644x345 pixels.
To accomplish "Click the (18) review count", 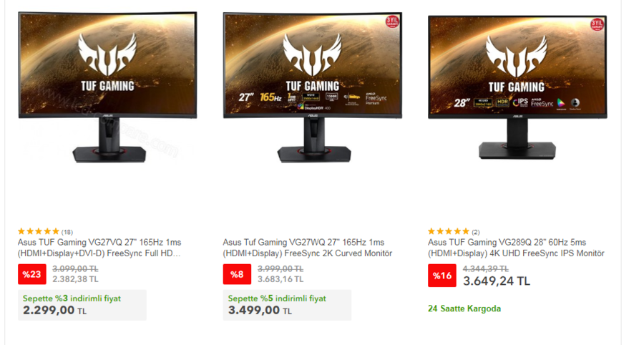I will click(67, 232).
